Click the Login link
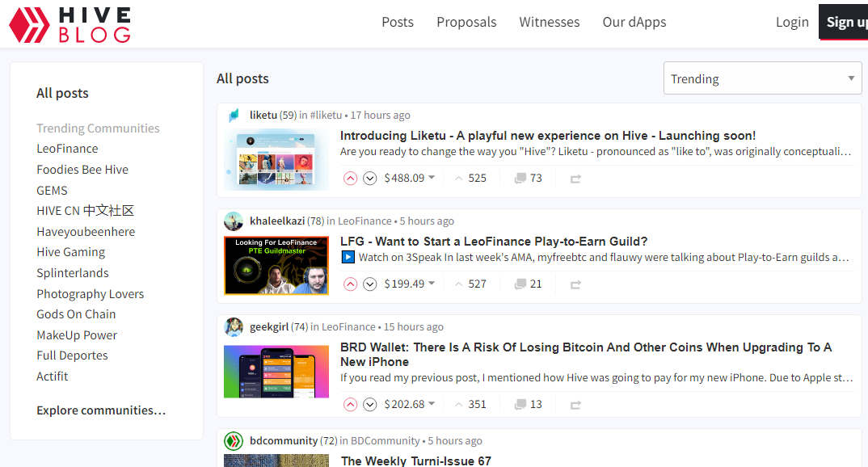Screen dimensions: 868x467 [792, 22]
